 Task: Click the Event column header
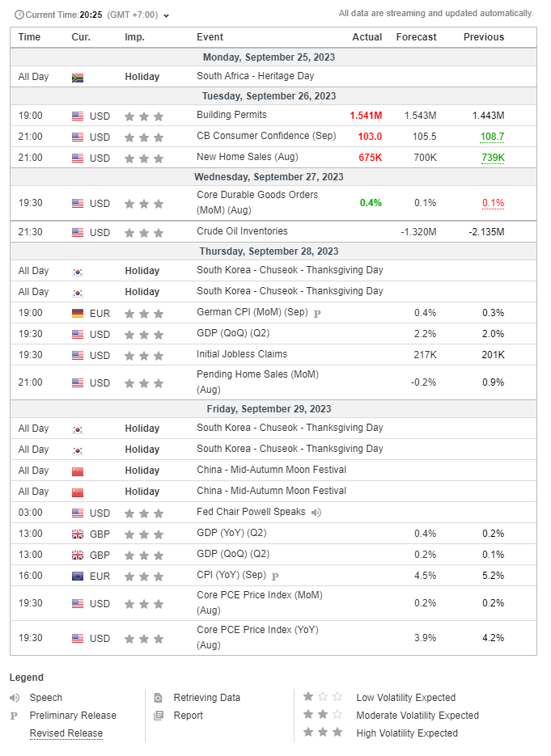210,37
